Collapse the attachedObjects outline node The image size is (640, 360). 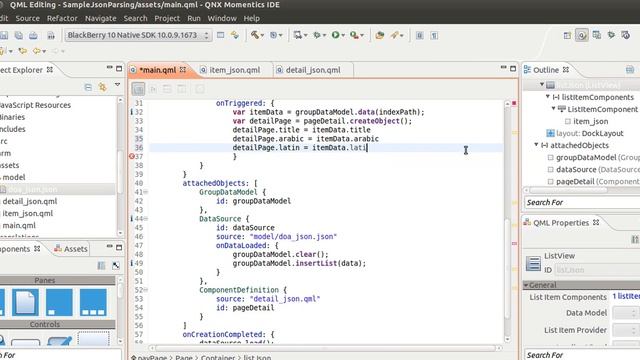click(536, 144)
